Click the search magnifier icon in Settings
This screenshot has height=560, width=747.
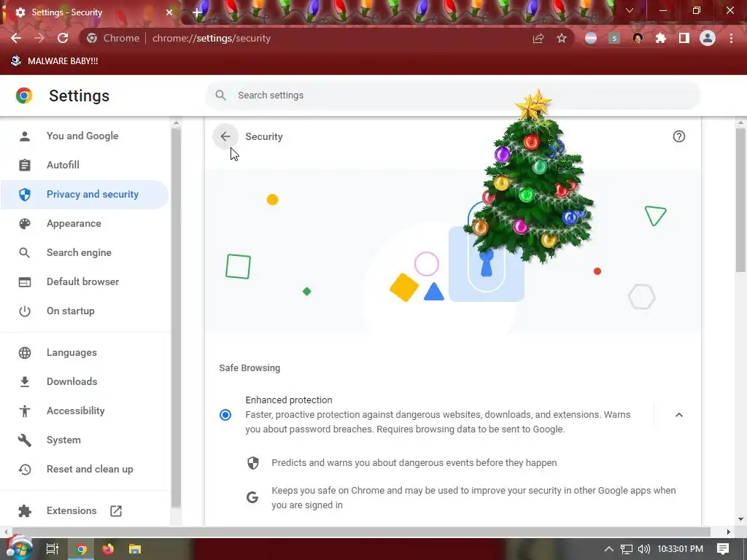click(220, 96)
